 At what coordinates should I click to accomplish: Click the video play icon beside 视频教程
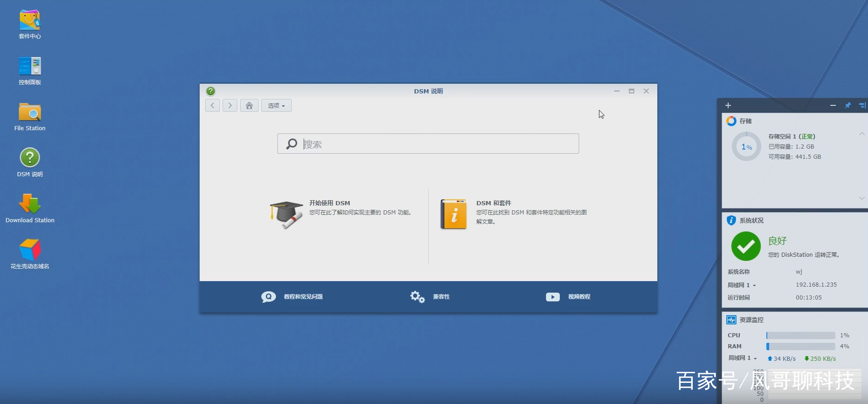click(553, 297)
